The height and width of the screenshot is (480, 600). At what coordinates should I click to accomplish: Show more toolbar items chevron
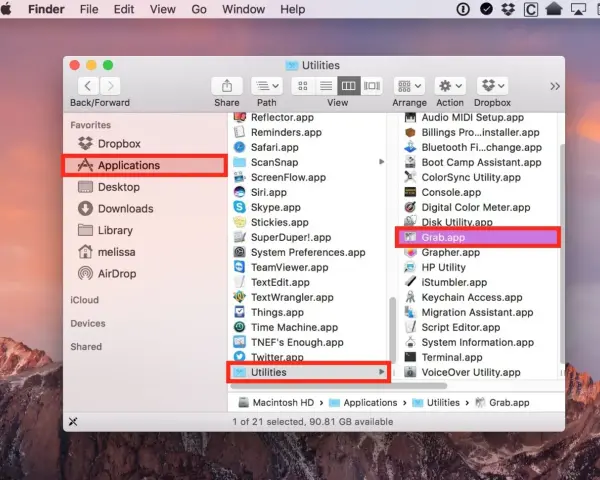(555, 86)
